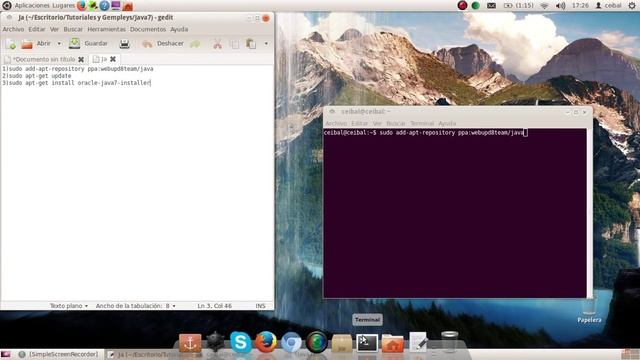Open gedit Archivo menu
640x360 pixels.
pyautogui.click(x=13, y=29)
